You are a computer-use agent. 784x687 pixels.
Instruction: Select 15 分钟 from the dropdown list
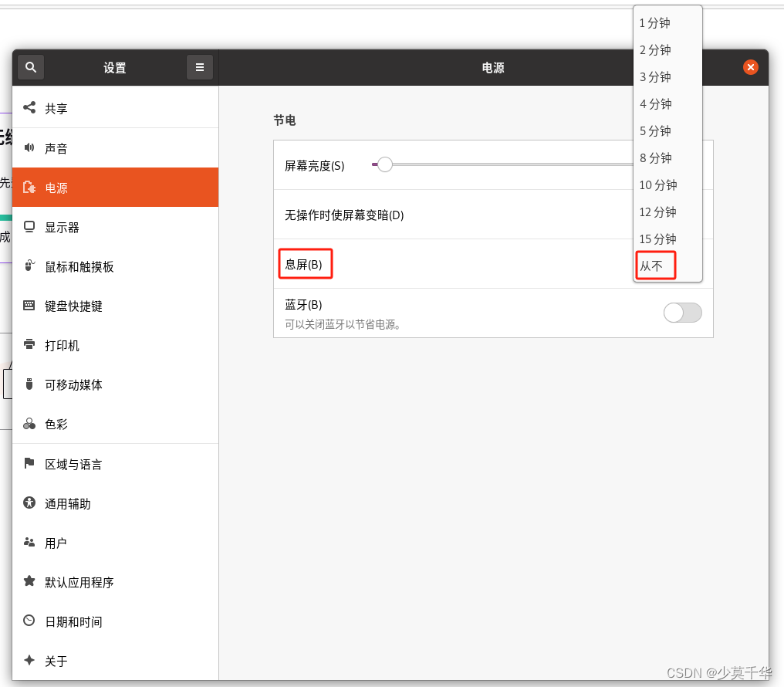click(657, 239)
